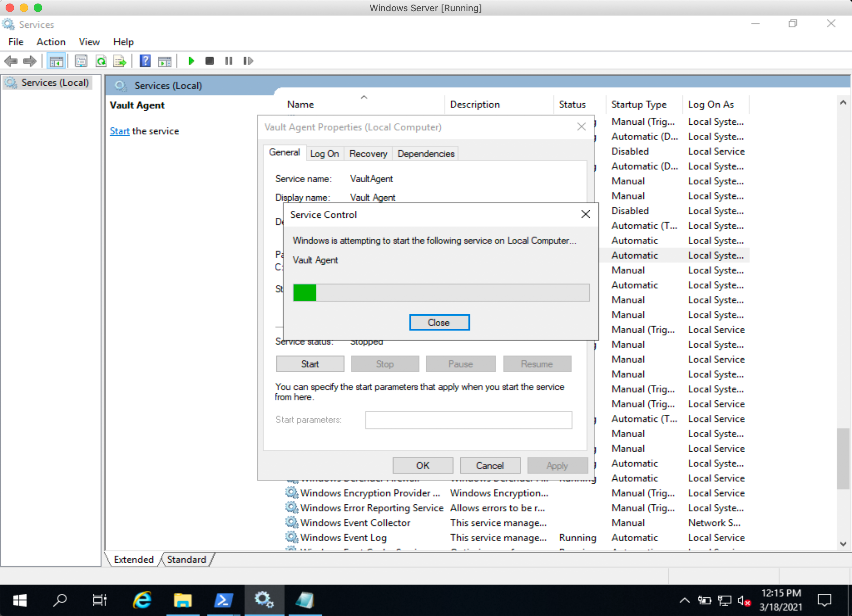Open File Explorer from the taskbar
This screenshot has height=616, width=852.
183,600
